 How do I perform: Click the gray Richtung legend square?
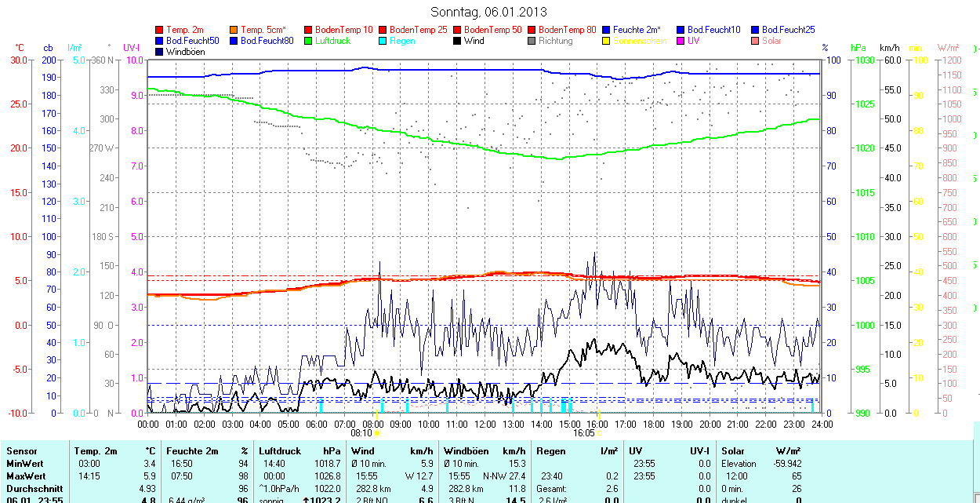tap(532, 41)
